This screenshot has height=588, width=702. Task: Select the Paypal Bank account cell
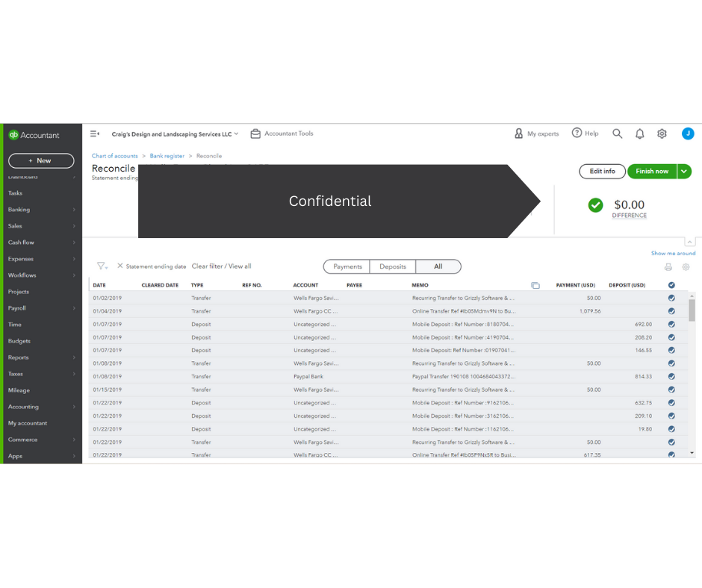[308, 377]
